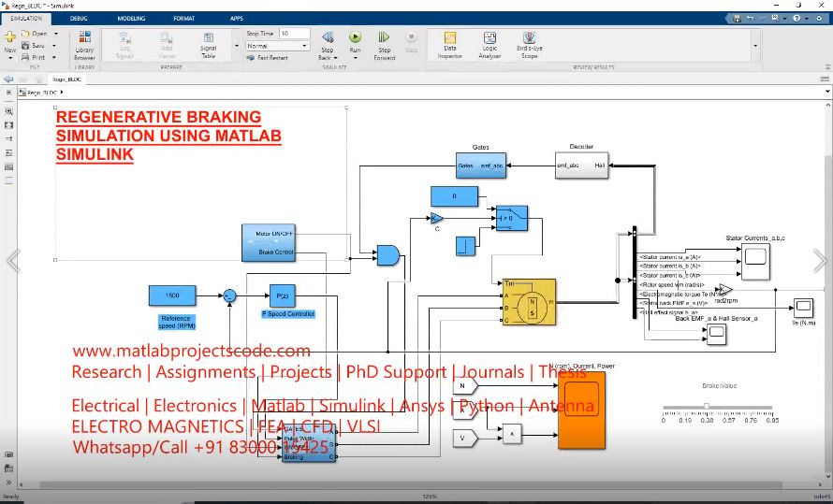Click the Step Forward button
Screen dimensions: 833x504
[x=384, y=37]
